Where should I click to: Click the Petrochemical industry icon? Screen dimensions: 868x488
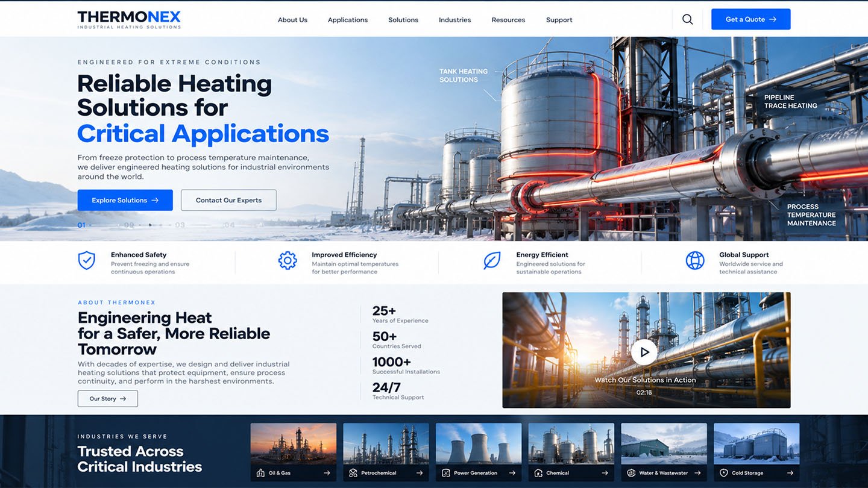[353, 473]
